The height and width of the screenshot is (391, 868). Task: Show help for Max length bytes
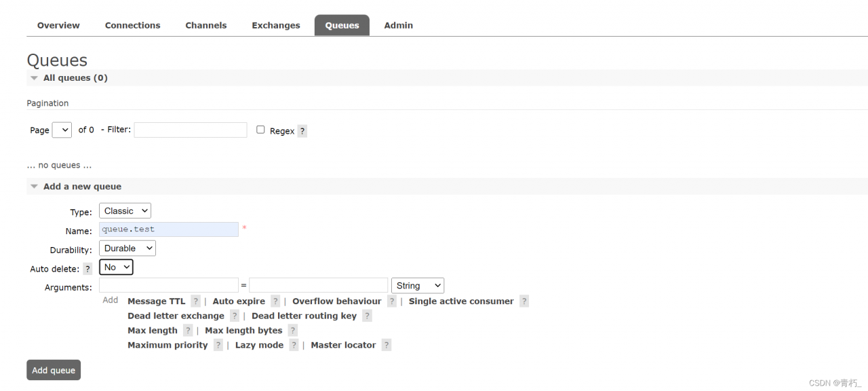click(292, 331)
